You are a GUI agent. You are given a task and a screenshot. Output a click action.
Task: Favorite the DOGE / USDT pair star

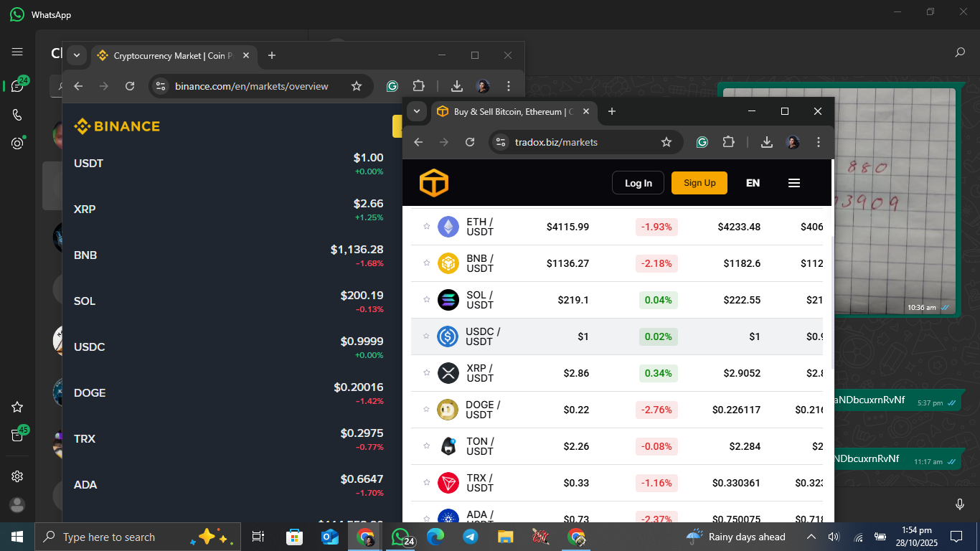coord(426,409)
